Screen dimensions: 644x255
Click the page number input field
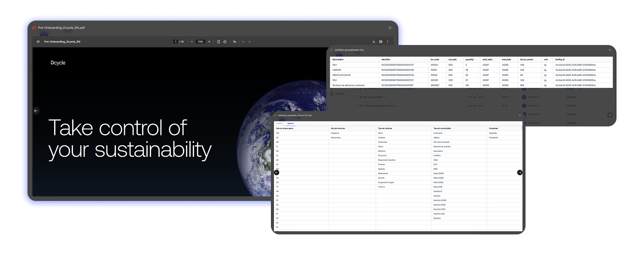[176, 42]
